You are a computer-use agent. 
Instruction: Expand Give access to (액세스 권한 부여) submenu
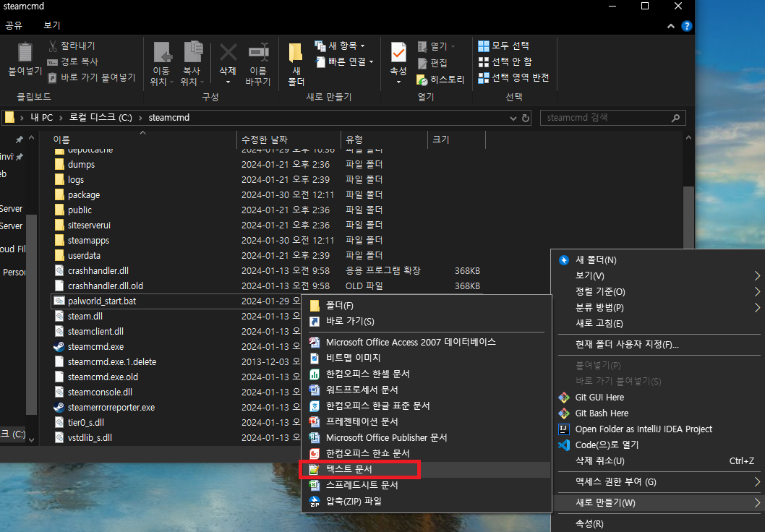659,482
